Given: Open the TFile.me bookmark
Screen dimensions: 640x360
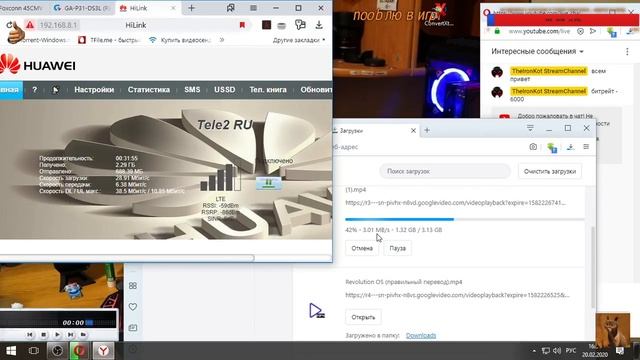Looking at the screenshot, I should pyautogui.click(x=109, y=40).
